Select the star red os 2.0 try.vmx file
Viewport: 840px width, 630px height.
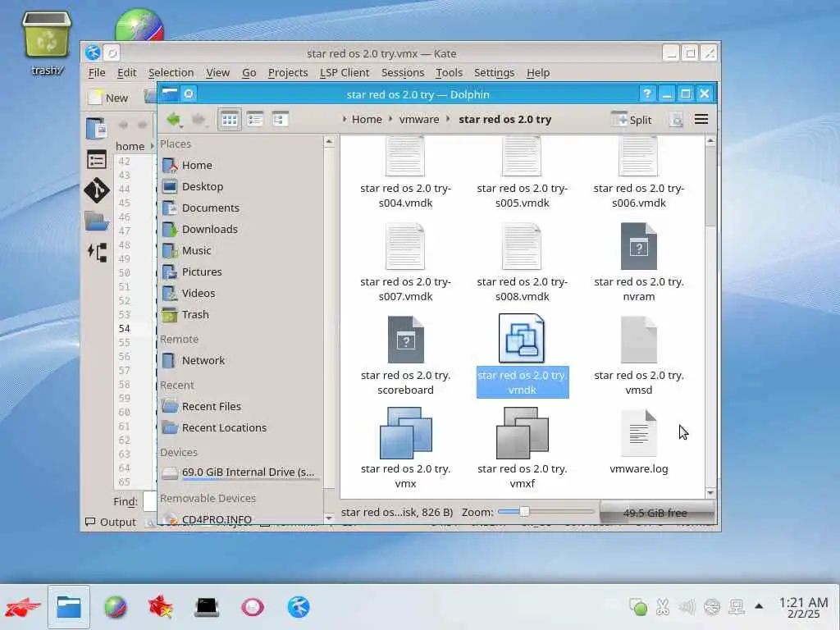(405, 449)
